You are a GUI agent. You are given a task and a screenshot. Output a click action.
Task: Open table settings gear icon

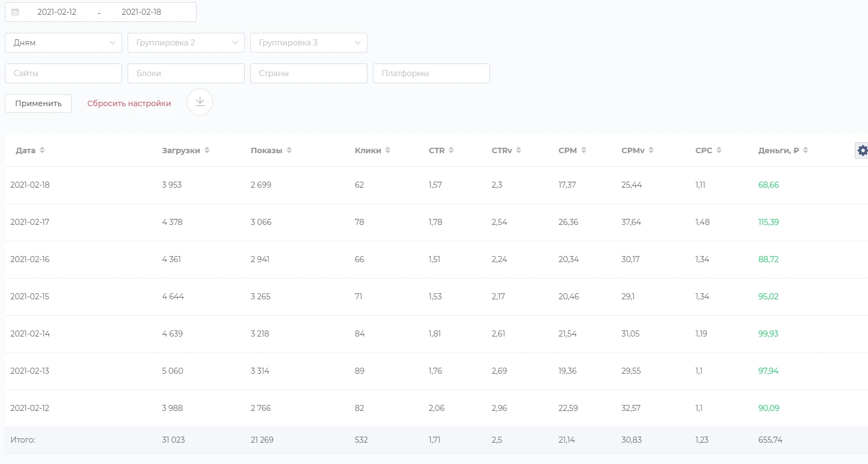click(862, 150)
